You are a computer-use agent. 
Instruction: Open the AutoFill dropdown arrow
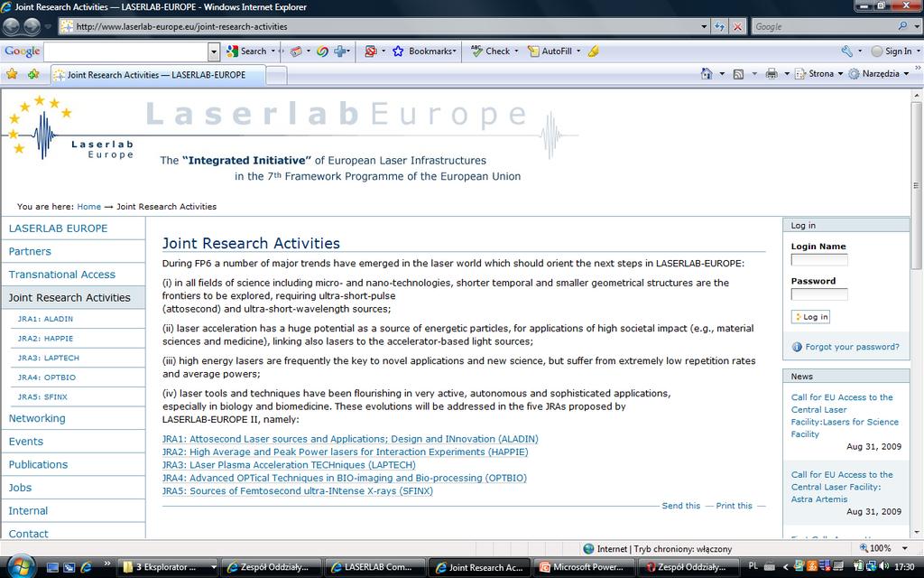pos(578,51)
